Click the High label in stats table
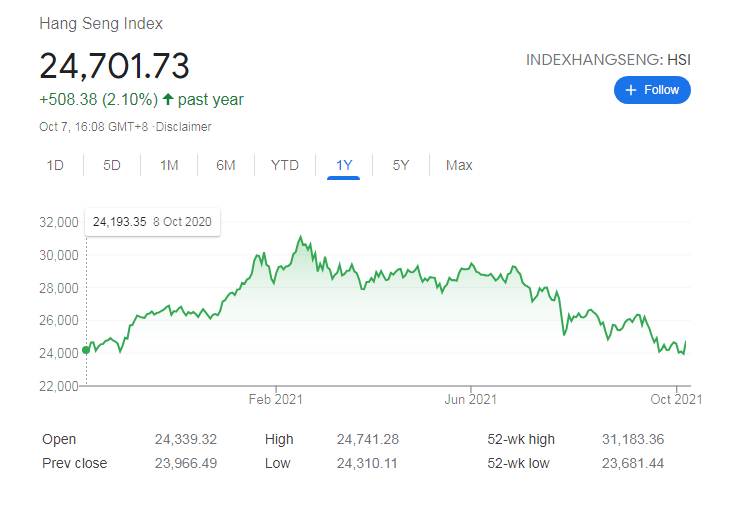 tap(279, 439)
